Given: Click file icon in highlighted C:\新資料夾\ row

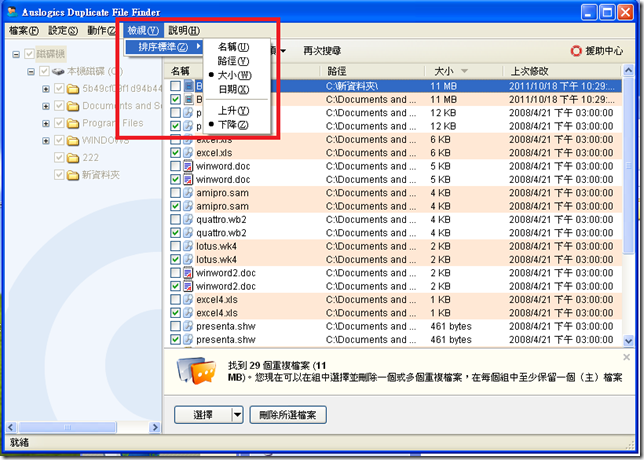Looking at the screenshot, I should pyautogui.click(x=189, y=86).
